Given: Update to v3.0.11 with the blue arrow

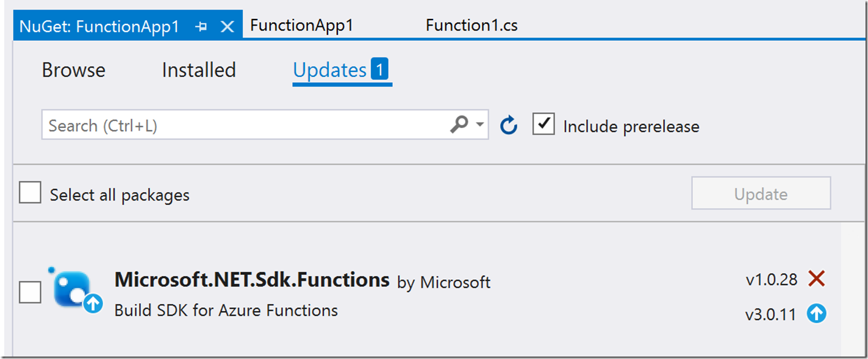Looking at the screenshot, I should (816, 314).
